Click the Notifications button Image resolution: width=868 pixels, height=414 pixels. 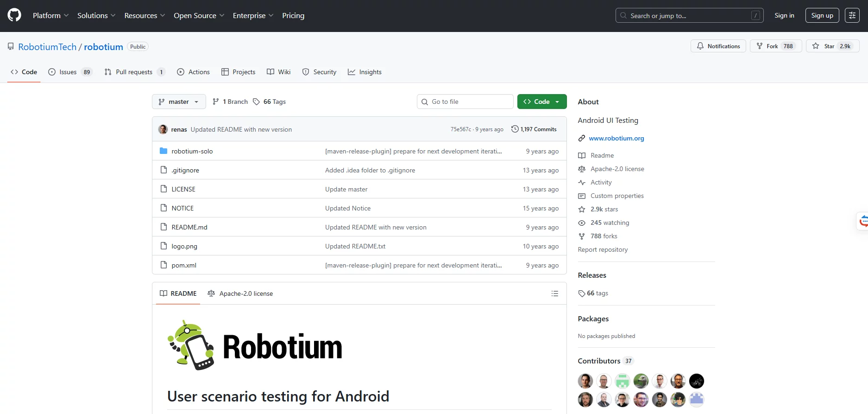tap(718, 46)
